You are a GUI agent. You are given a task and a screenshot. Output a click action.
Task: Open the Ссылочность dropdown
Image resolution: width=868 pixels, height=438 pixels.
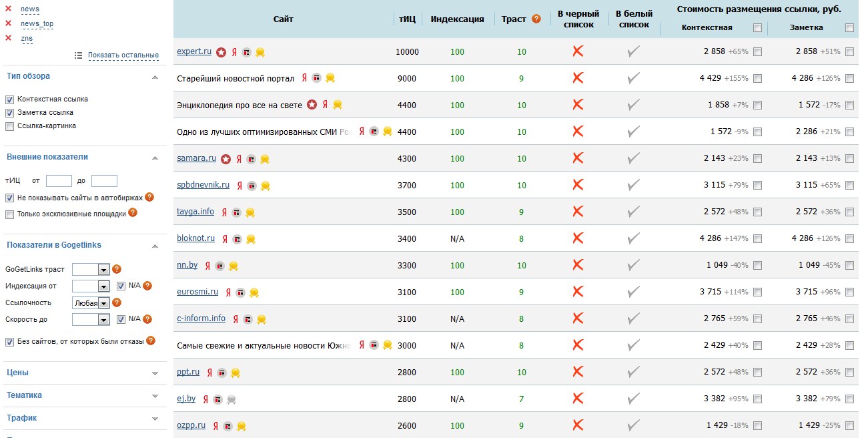click(90, 302)
